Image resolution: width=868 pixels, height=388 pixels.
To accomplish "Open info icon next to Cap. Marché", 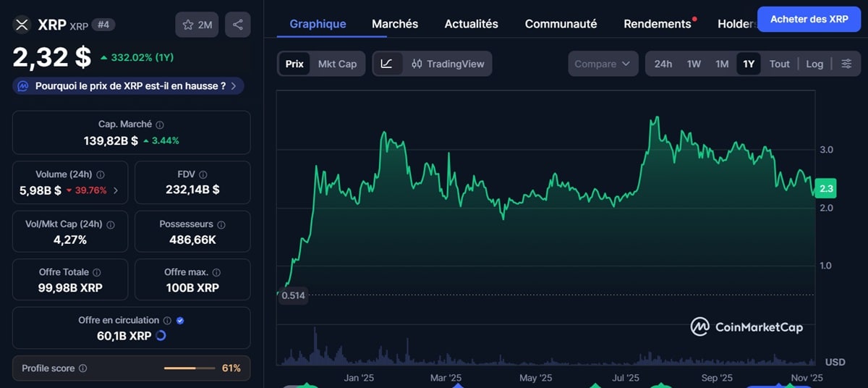I will click(x=160, y=125).
